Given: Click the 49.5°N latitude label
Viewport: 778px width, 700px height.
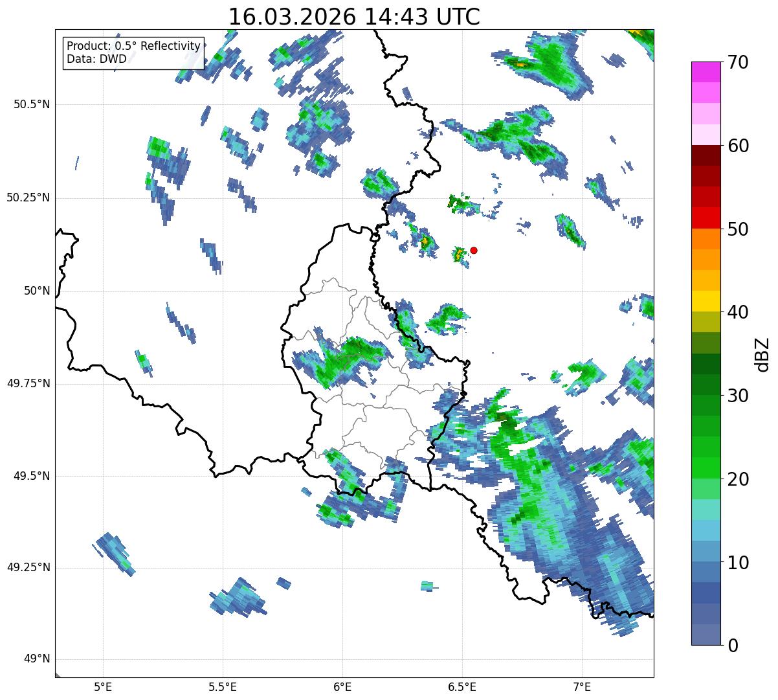Looking at the screenshot, I should tap(31, 476).
